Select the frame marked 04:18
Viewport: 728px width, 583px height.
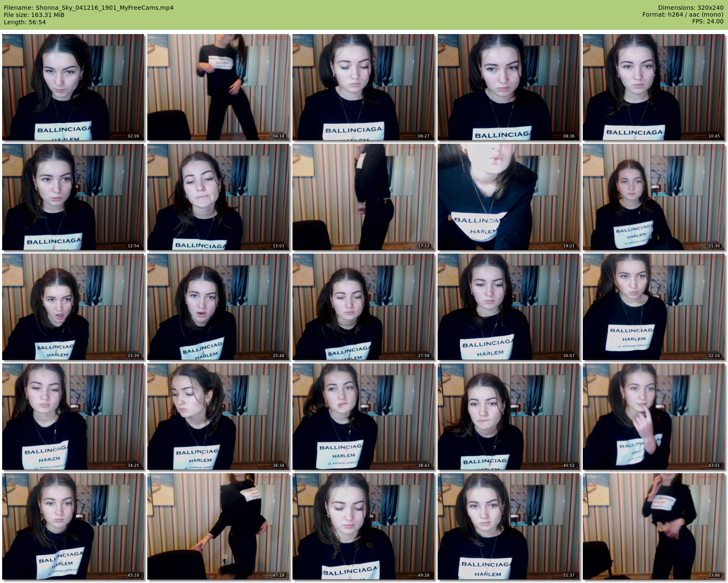coord(218,87)
